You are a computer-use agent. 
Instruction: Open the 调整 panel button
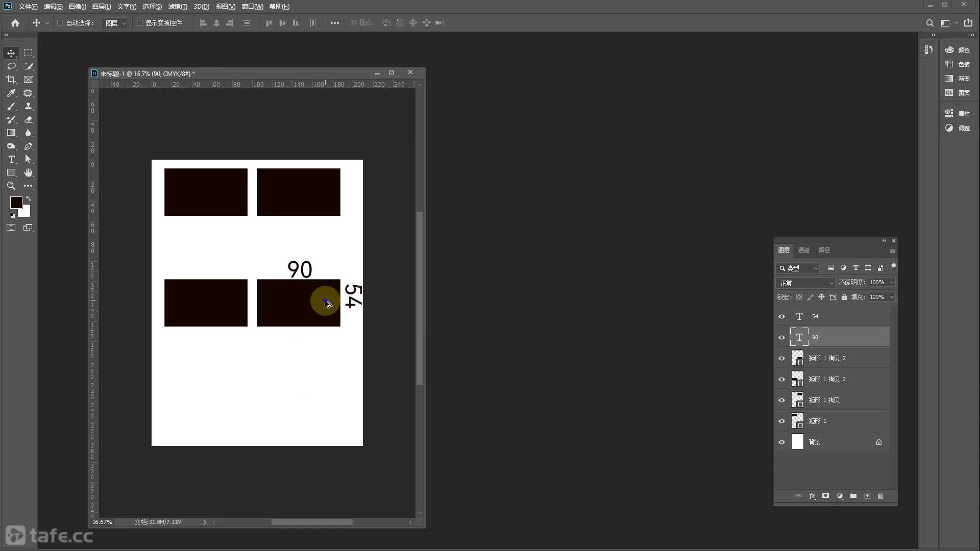(x=958, y=128)
